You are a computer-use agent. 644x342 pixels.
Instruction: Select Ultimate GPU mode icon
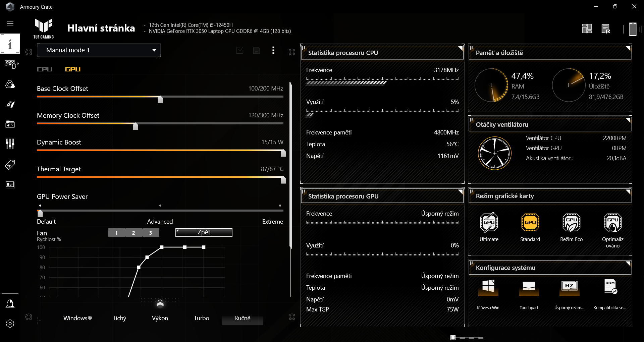489,222
